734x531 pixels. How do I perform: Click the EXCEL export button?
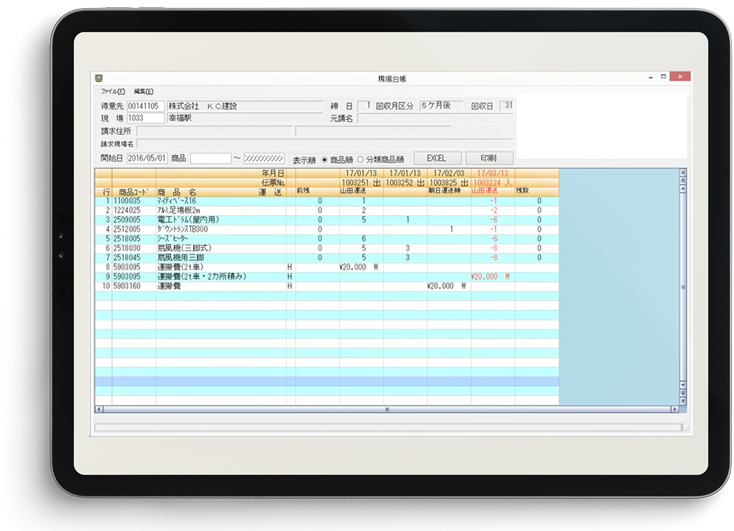click(x=437, y=158)
